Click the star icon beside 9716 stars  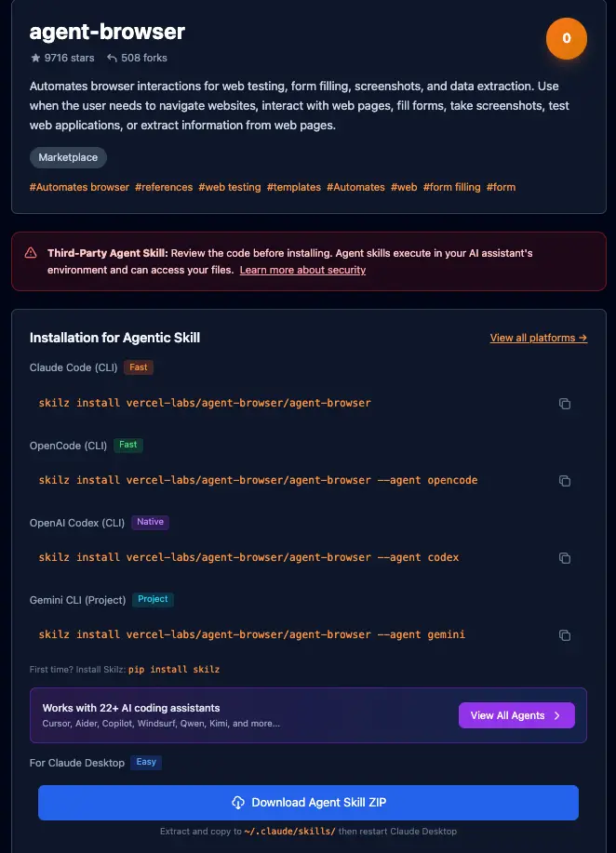click(x=35, y=58)
